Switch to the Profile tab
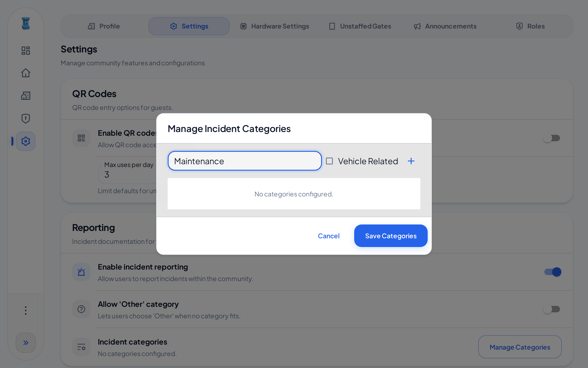The height and width of the screenshot is (368, 588). click(x=104, y=26)
